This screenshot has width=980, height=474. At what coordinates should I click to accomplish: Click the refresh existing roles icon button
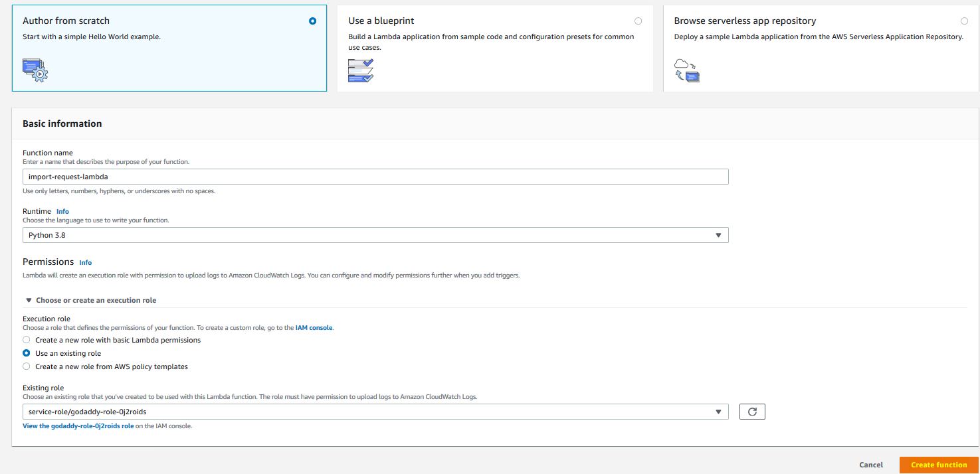pos(752,412)
